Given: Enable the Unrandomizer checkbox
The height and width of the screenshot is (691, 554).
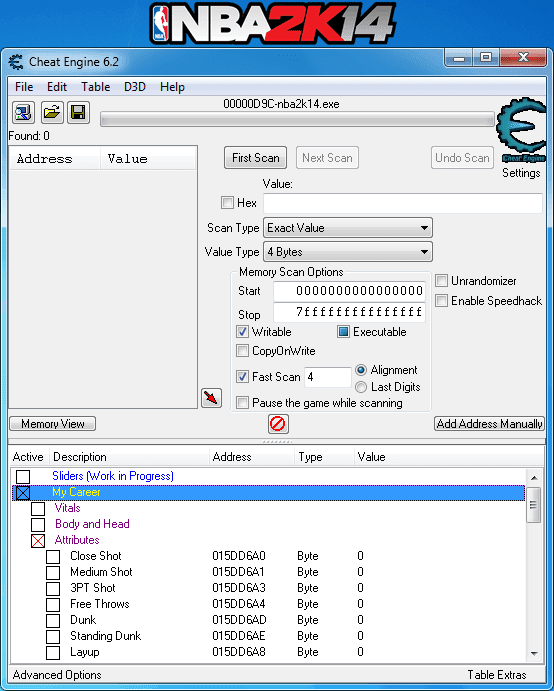Looking at the screenshot, I should tap(442, 281).
